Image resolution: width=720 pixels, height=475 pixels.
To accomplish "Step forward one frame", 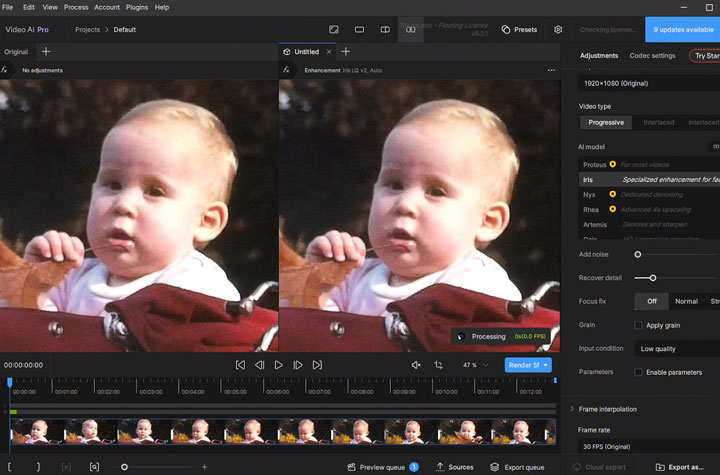I will click(298, 365).
